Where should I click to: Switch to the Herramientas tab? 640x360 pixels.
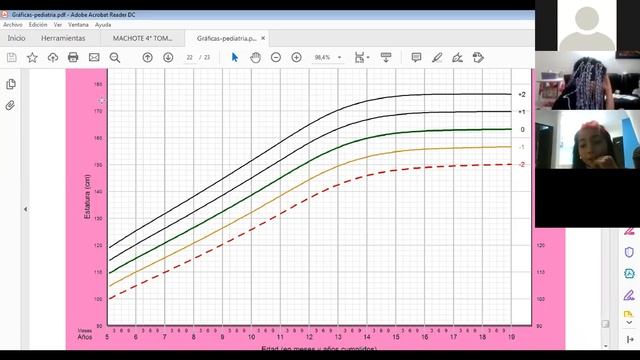tap(63, 38)
